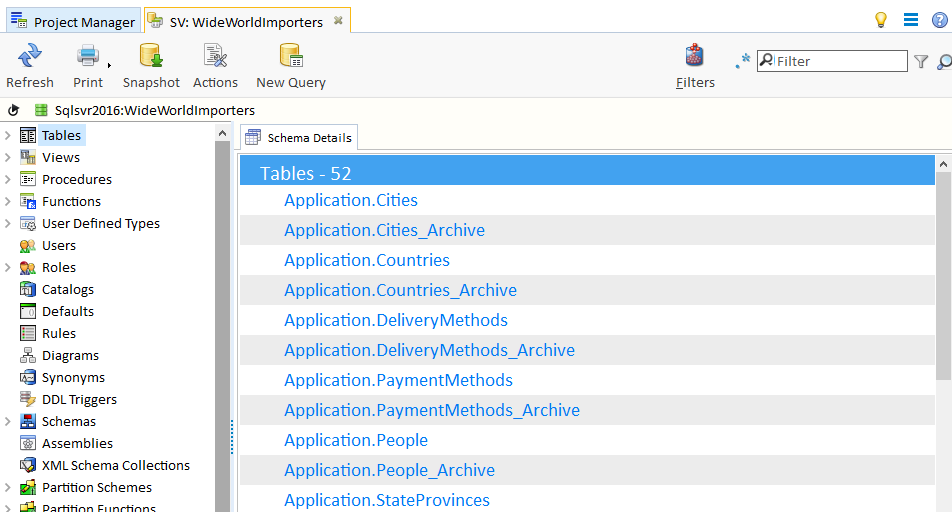Screen dimensions: 952x512
Task: Click the Sqlsvr2016:WideWorldImporters database icon
Action: (41, 110)
